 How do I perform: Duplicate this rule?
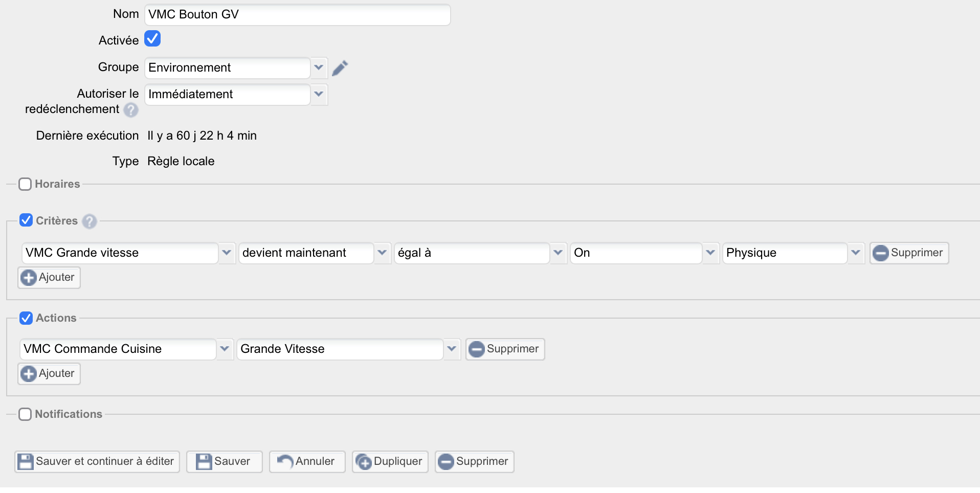point(390,462)
